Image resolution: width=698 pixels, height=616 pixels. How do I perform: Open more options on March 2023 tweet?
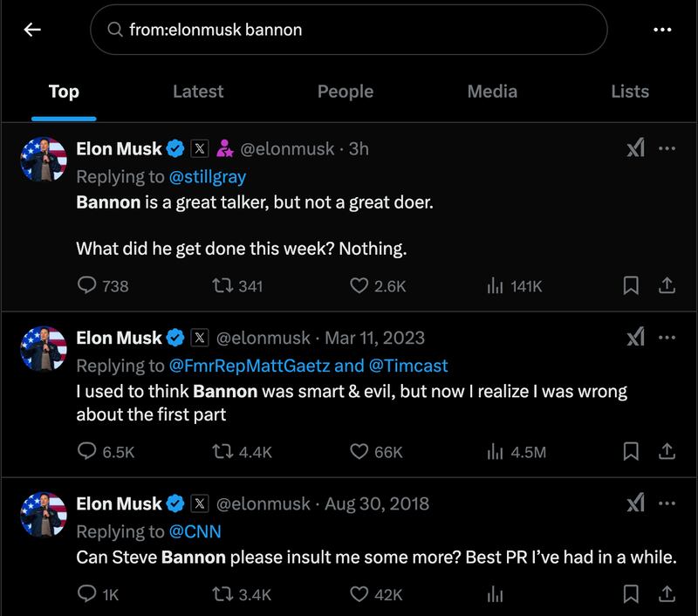click(667, 338)
